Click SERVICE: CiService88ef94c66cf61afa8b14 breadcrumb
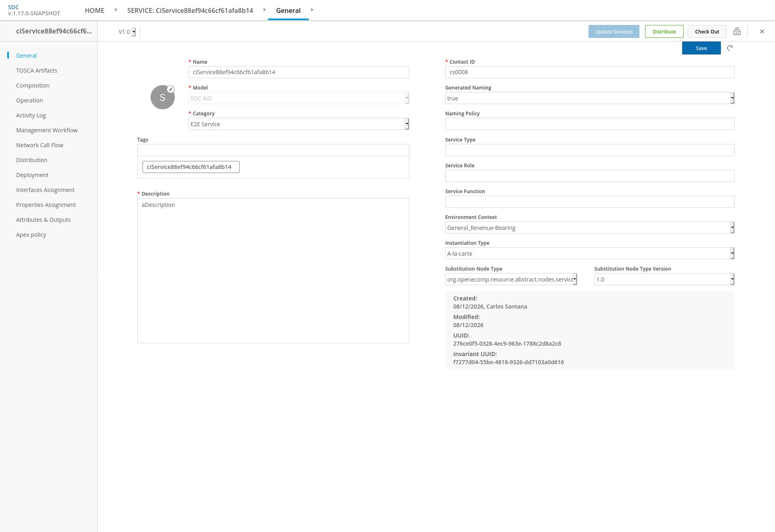 coord(190,10)
